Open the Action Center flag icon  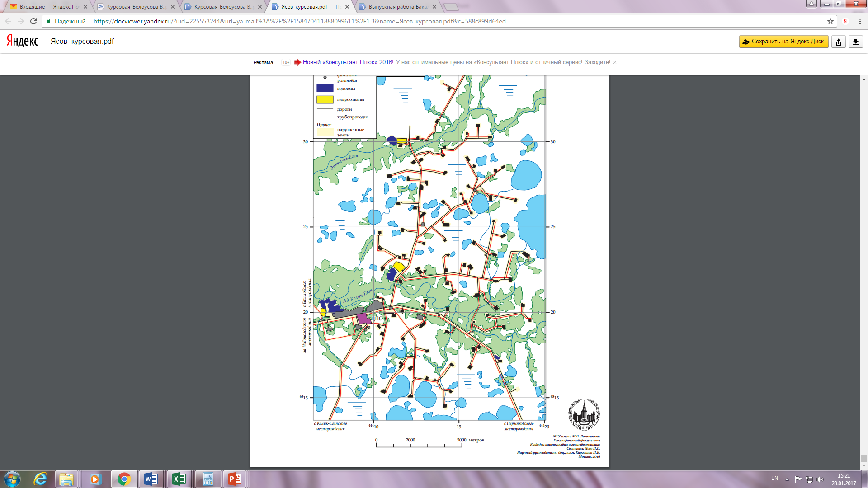[798, 479]
